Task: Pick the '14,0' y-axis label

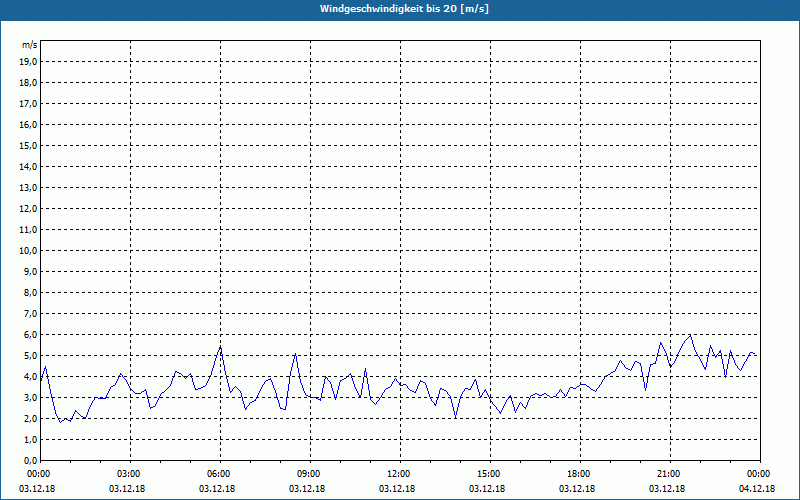Action: 28,166
